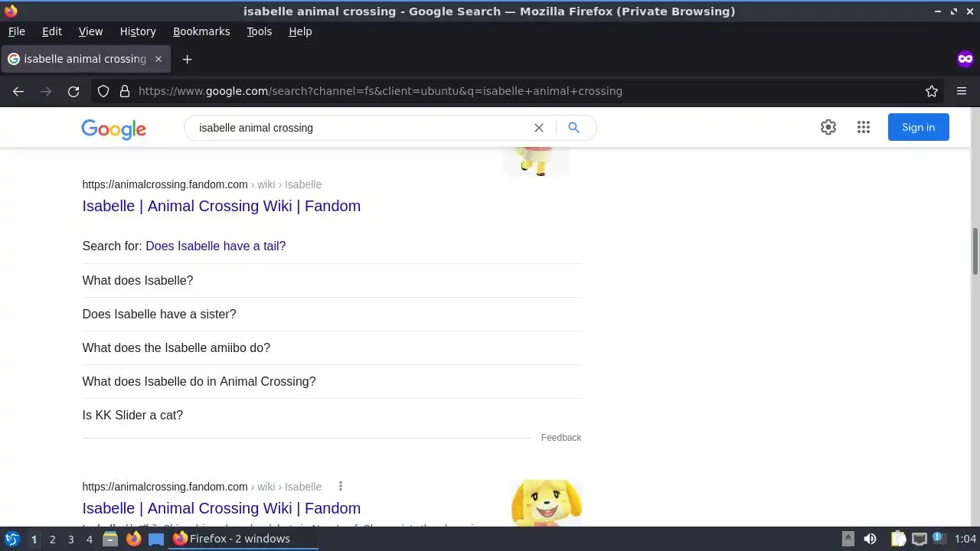Show site security padlock info

pos(125,91)
